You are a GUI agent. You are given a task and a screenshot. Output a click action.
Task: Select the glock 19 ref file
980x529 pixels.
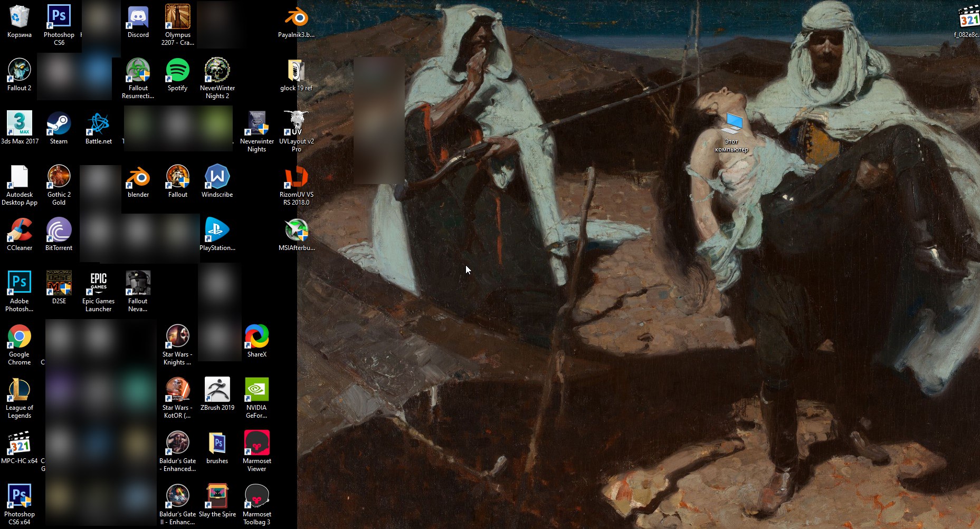297,71
